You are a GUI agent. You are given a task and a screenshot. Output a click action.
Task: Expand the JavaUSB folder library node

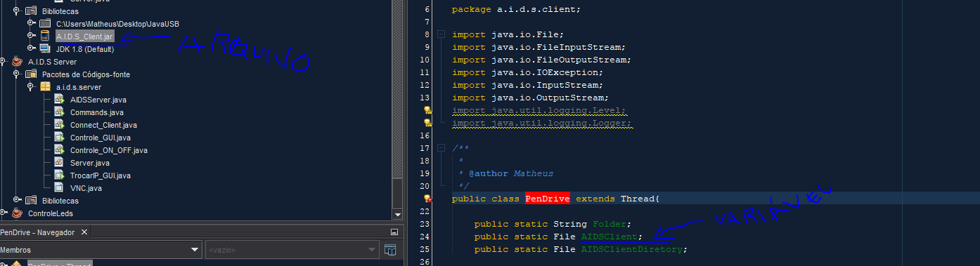tap(31, 23)
